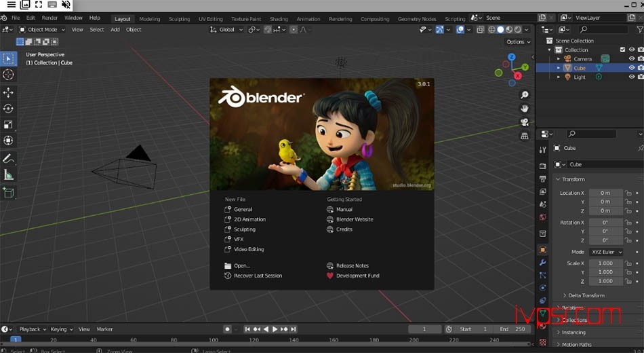Collapse the Transform panel
644x353 pixels.
click(569, 179)
